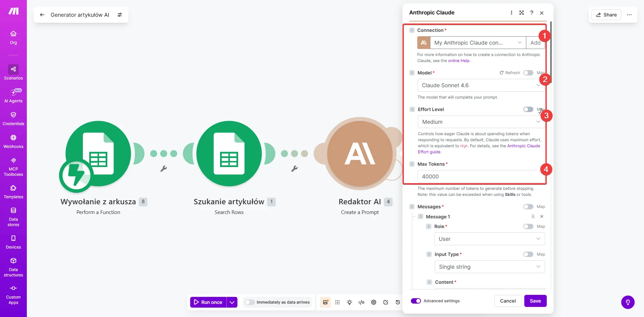Open Effort Level dropdown Medium

pyautogui.click(x=481, y=122)
